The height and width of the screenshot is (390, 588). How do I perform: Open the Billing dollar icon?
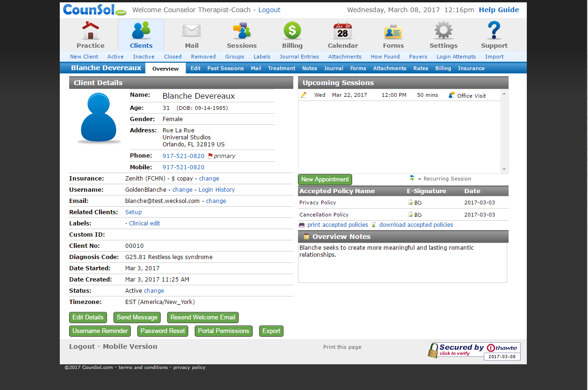click(292, 31)
